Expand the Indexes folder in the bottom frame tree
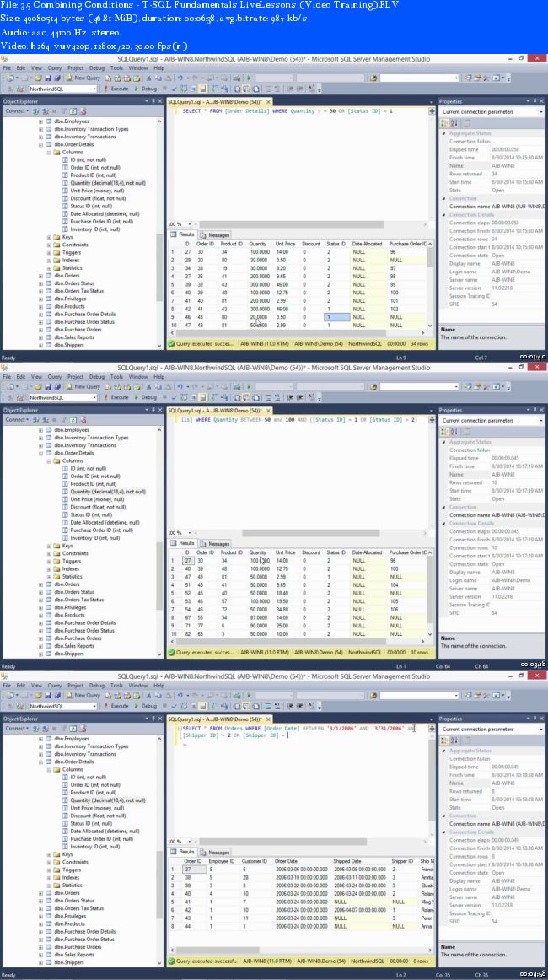Screen dimensions: 548x980 [49, 877]
